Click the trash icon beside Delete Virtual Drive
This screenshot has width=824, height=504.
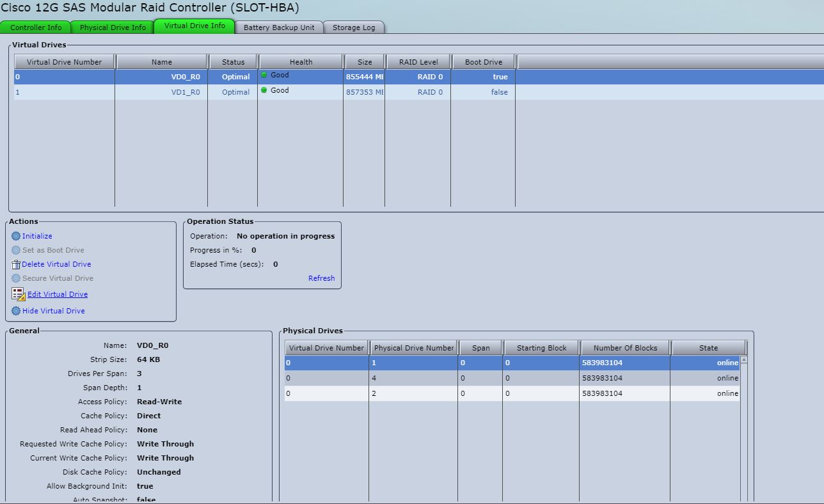[x=15, y=264]
